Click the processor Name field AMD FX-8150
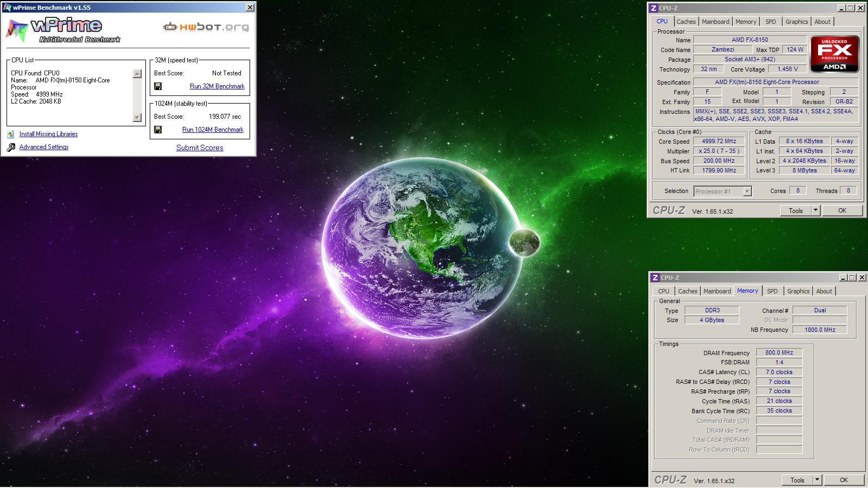Viewport: 868px width, 488px height. pos(750,40)
